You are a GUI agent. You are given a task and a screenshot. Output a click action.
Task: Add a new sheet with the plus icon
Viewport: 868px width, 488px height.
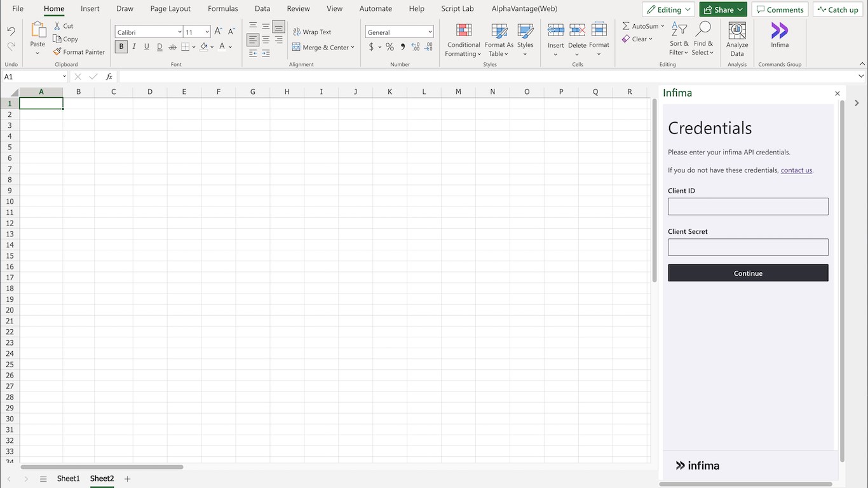(x=127, y=478)
